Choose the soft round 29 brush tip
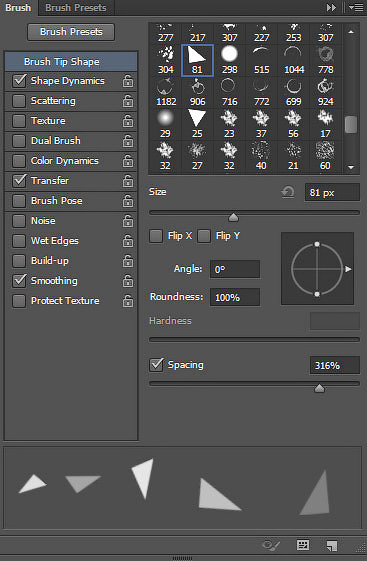367x561 pixels. click(x=165, y=124)
